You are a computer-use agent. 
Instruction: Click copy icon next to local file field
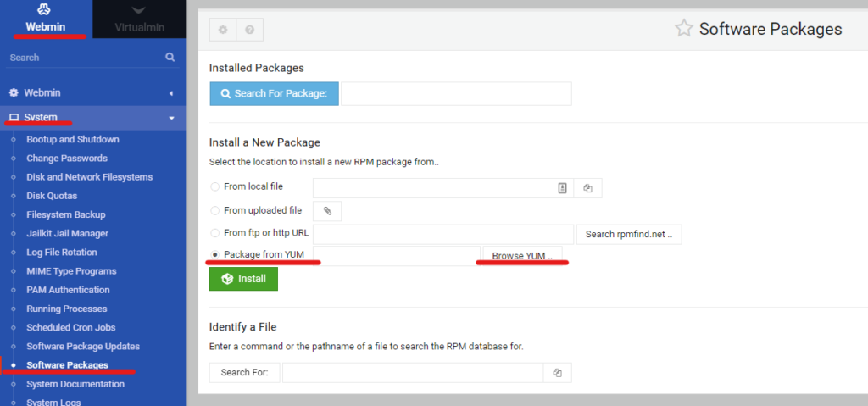point(588,188)
